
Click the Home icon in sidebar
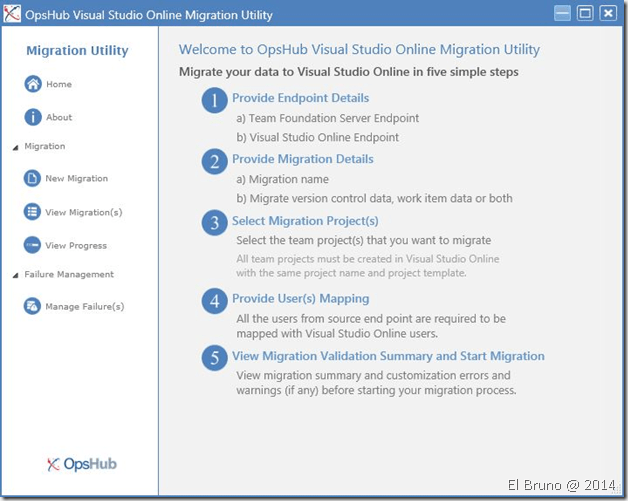pos(33,85)
